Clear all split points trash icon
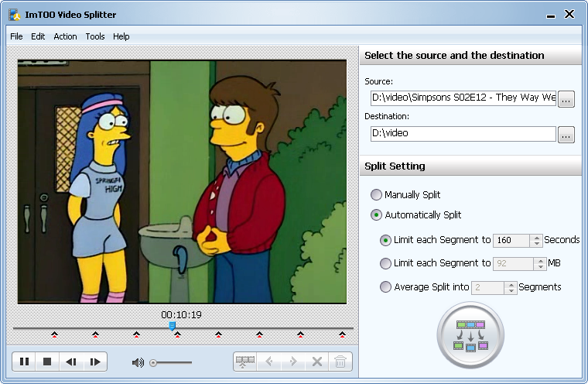The width and height of the screenshot is (588, 384). (x=340, y=362)
